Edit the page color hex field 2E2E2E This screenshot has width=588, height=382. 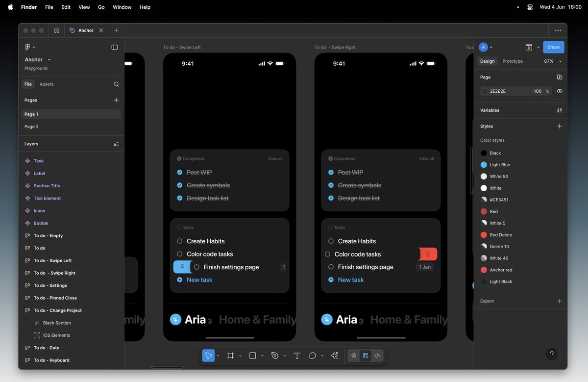tap(505, 91)
